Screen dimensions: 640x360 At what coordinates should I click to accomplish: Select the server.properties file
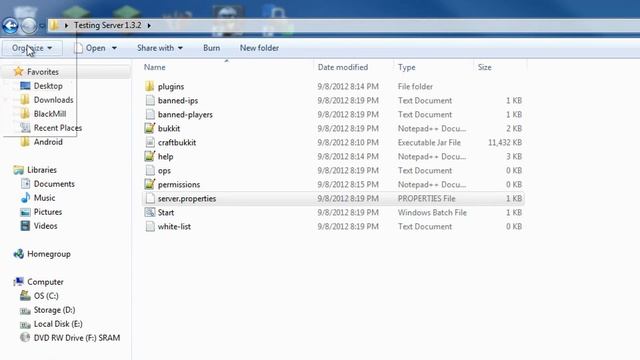click(187, 198)
